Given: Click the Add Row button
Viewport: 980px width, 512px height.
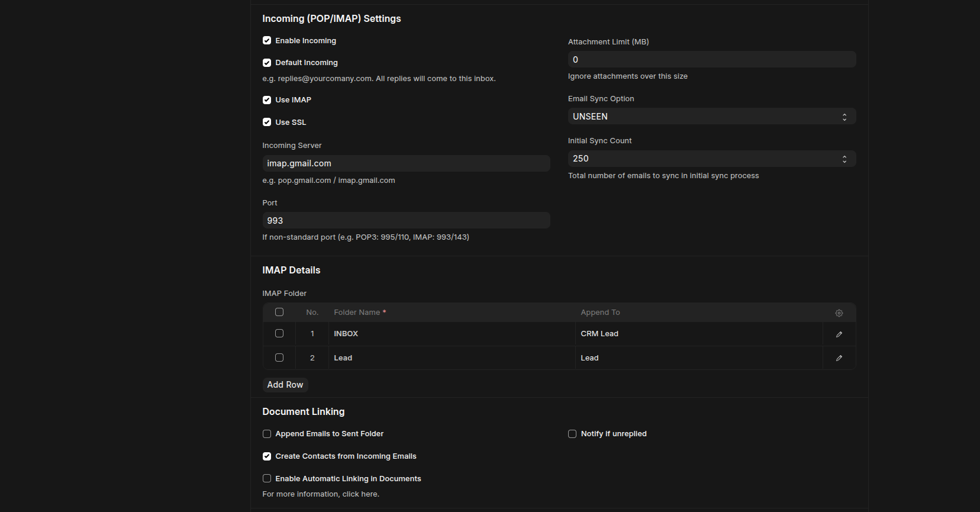Looking at the screenshot, I should pyautogui.click(x=285, y=385).
